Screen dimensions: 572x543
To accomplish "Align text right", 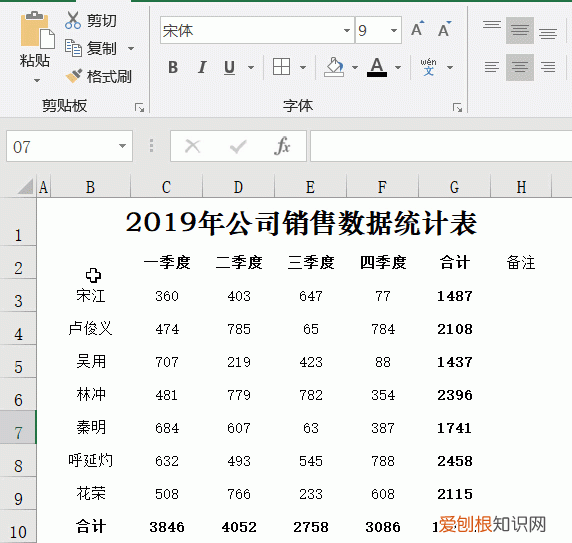I will (548, 67).
